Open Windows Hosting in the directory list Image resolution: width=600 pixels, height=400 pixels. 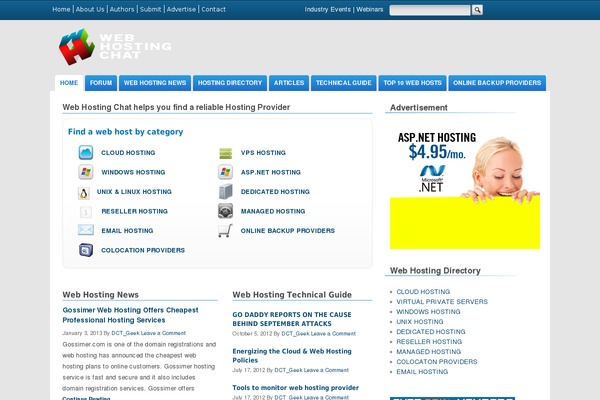(428, 312)
